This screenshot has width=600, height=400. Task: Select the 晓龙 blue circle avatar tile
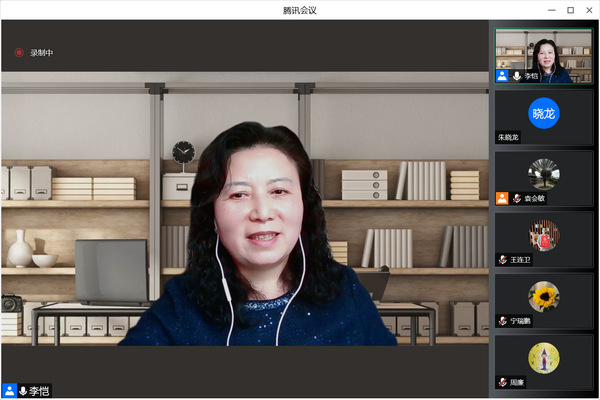tap(544, 113)
